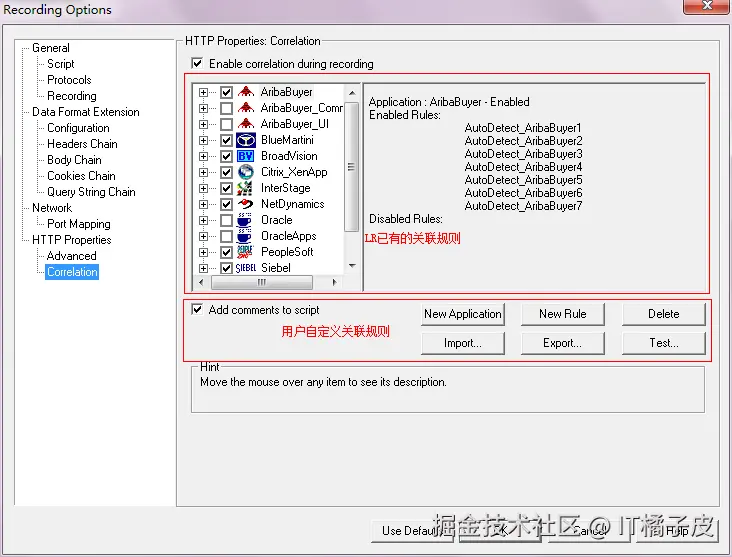The image size is (732, 557).
Task: Uncheck the BlueMartini checkbox
Action: [226, 140]
